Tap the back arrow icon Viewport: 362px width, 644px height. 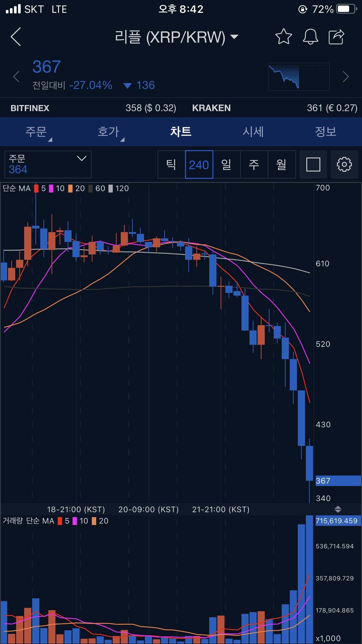(x=16, y=37)
